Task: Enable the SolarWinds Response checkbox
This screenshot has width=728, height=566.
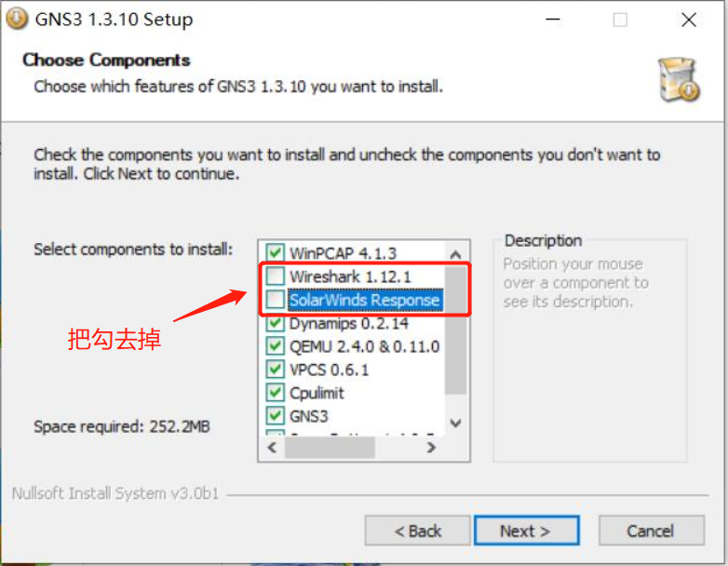Action: (275, 300)
